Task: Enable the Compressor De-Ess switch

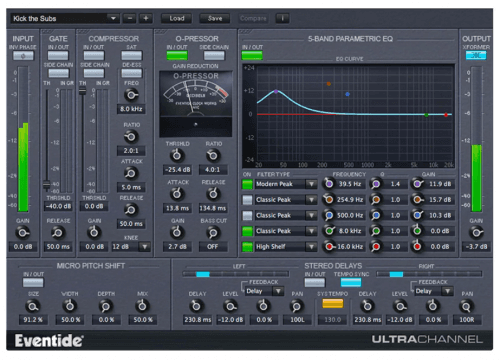Action: pos(131,73)
